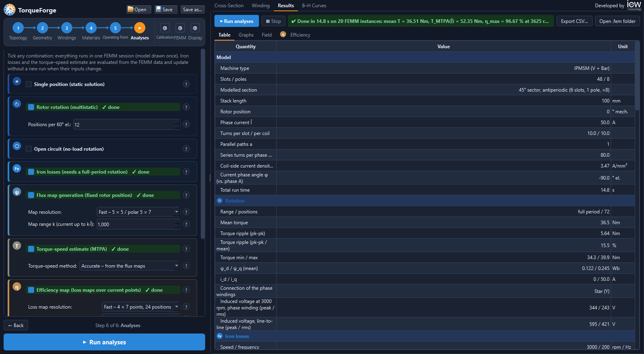Disable Iron losses analysis checkbox
This screenshot has width=644, height=354.
[x=31, y=172]
